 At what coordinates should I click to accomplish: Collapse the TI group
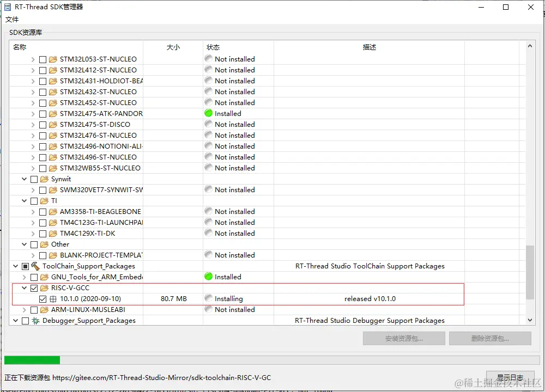25,201
